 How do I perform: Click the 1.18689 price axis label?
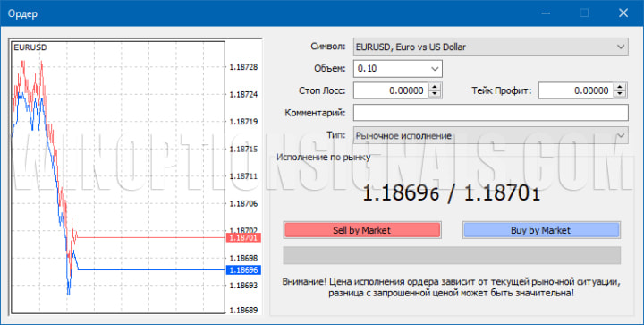click(243, 310)
